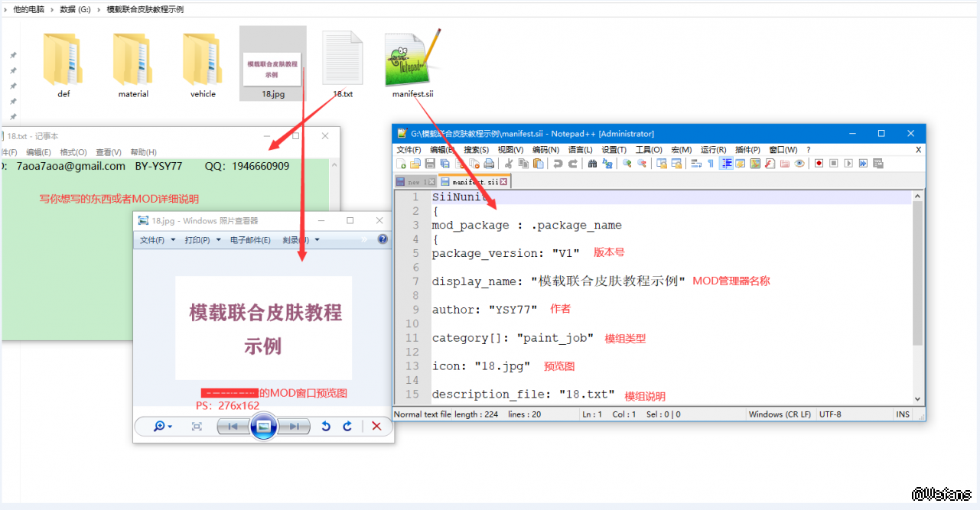The height and width of the screenshot is (510, 980).
Task: Click the Save icon in Notepad++ toolbar
Action: point(430,164)
